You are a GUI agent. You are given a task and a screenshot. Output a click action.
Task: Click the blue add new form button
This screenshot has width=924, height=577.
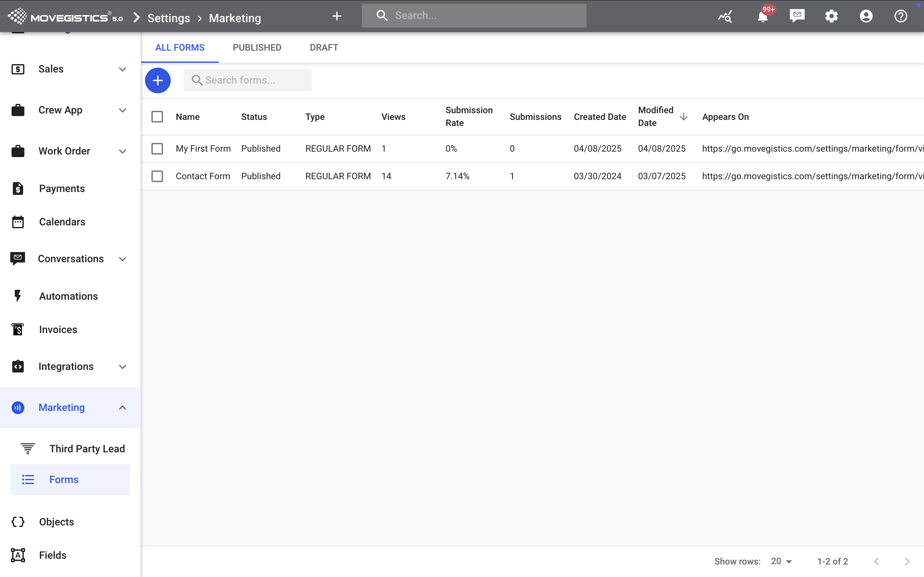click(x=158, y=80)
